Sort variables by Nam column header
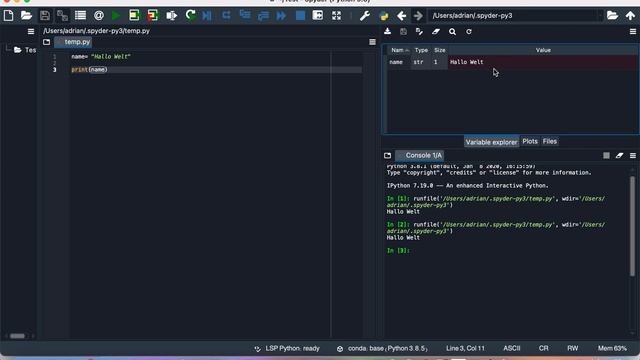640x360 pixels. (399, 50)
